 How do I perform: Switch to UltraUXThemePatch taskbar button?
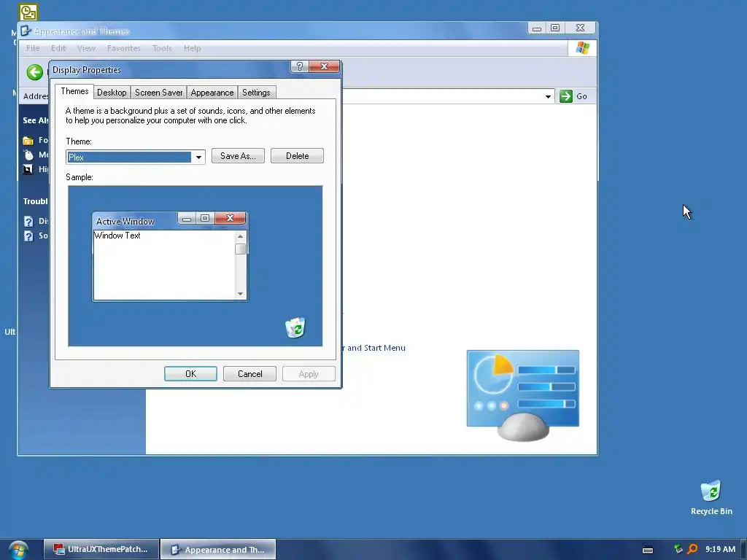point(101,550)
